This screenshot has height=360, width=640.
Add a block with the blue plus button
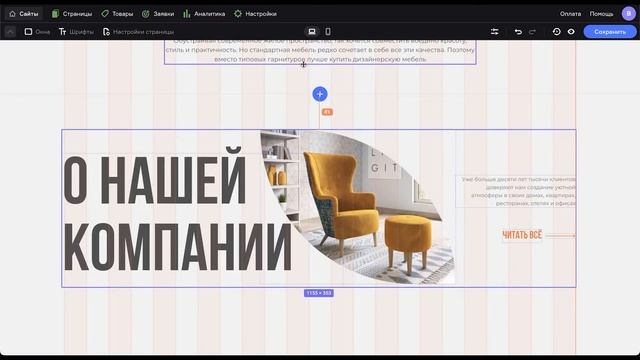click(320, 94)
